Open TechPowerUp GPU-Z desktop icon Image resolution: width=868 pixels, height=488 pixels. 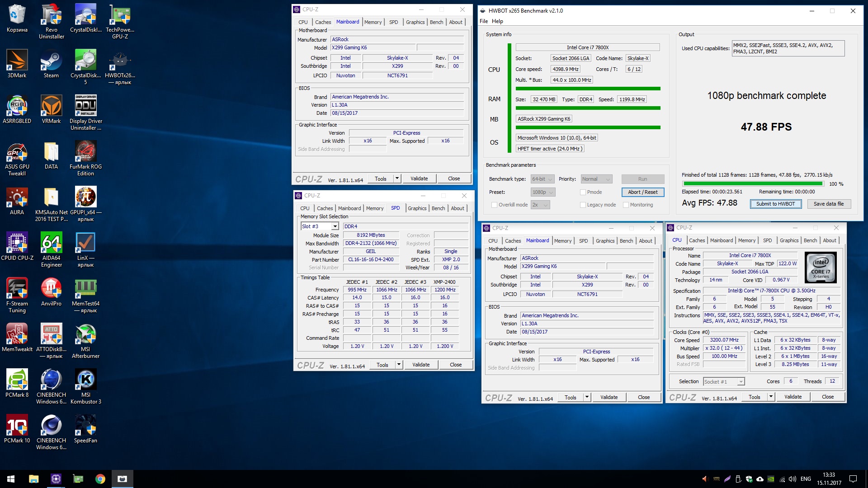(x=120, y=21)
